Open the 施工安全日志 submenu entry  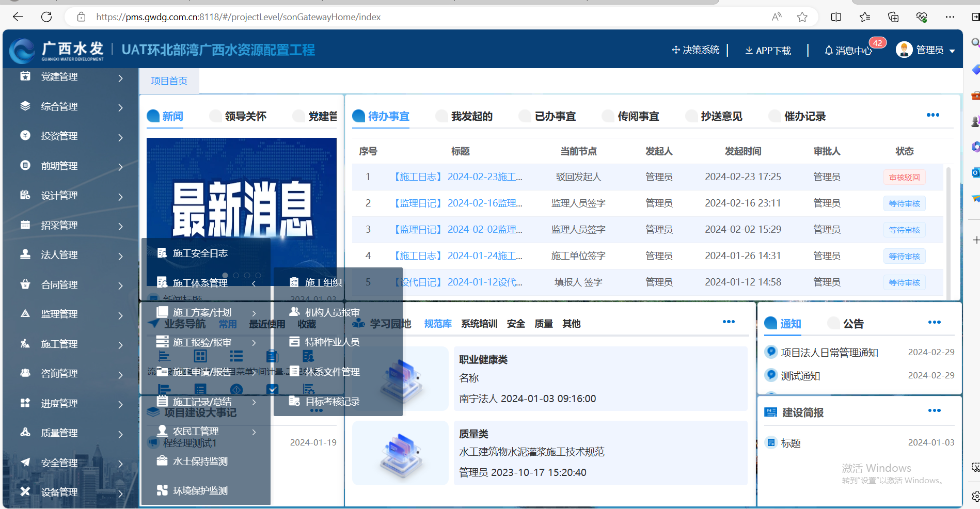click(200, 253)
